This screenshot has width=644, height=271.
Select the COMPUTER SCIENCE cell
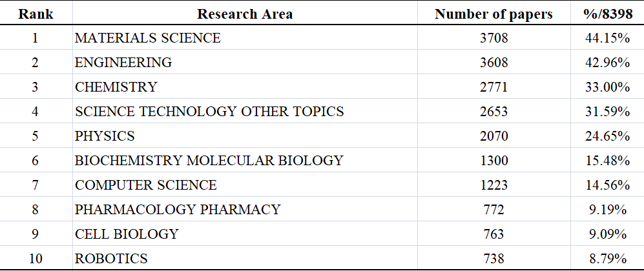(x=245, y=185)
